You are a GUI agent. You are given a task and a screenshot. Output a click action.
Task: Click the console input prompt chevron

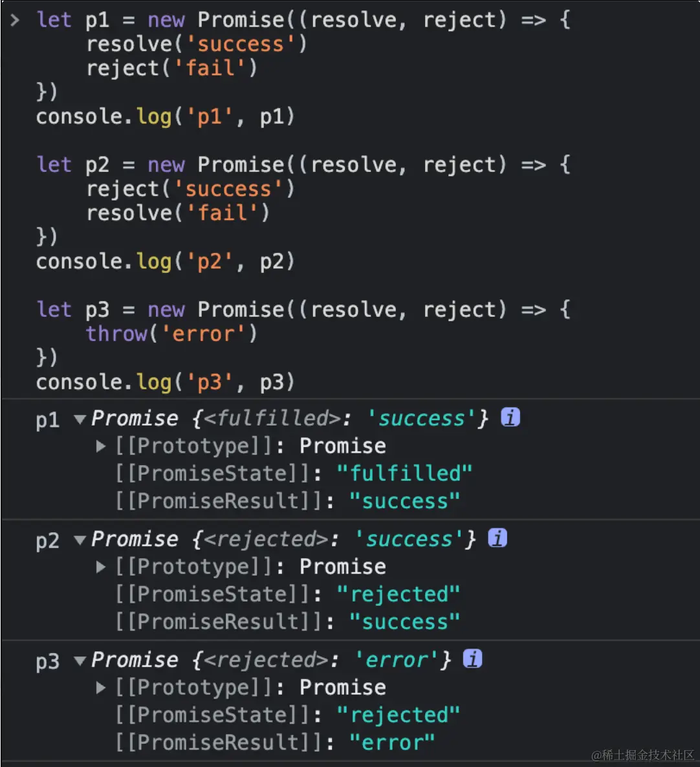click(16, 20)
